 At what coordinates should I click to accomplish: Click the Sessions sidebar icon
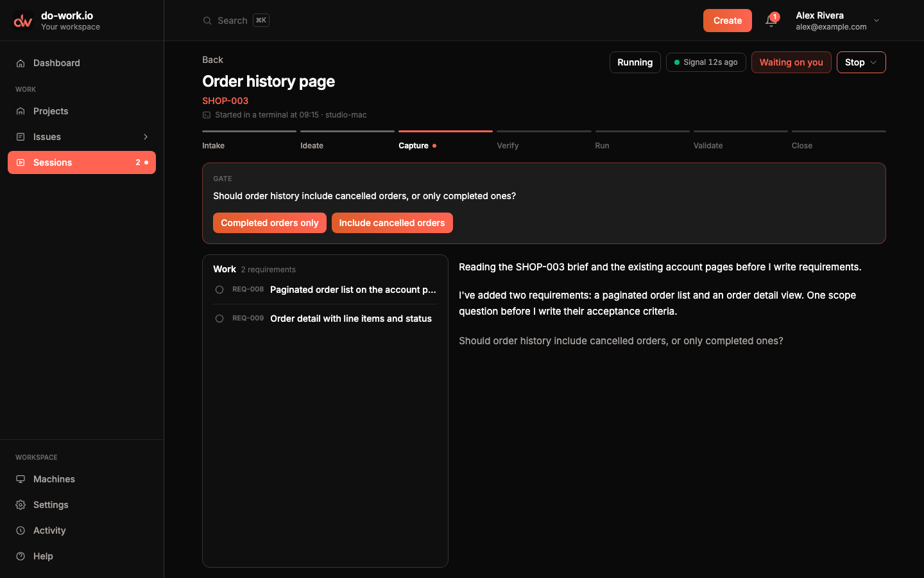tap(21, 162)
